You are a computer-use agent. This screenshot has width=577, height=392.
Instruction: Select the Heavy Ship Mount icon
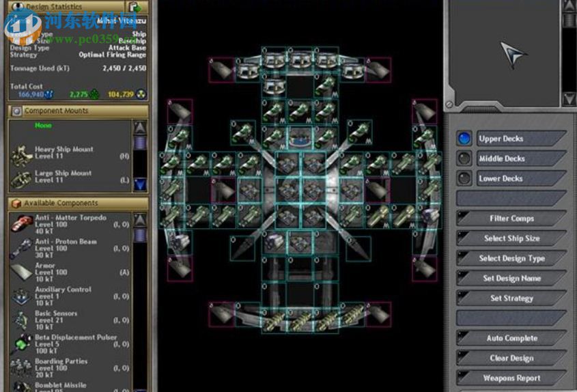pyautogui.click(x=21, y=155)
